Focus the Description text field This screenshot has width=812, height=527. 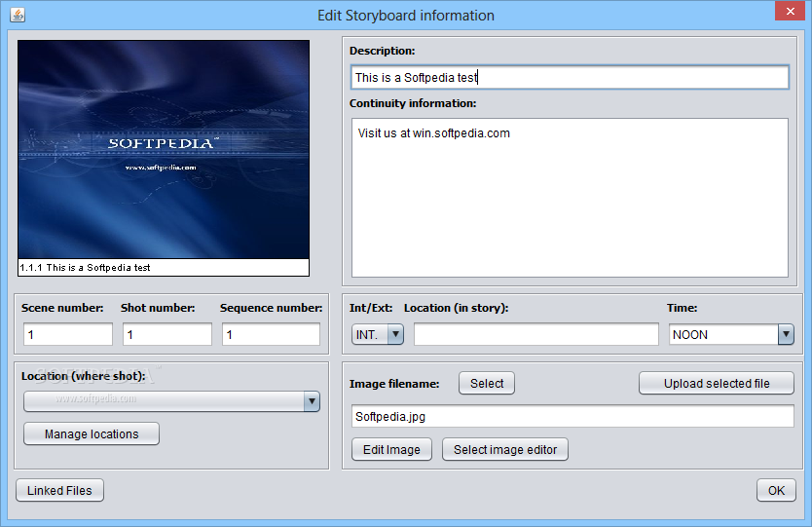570,77
